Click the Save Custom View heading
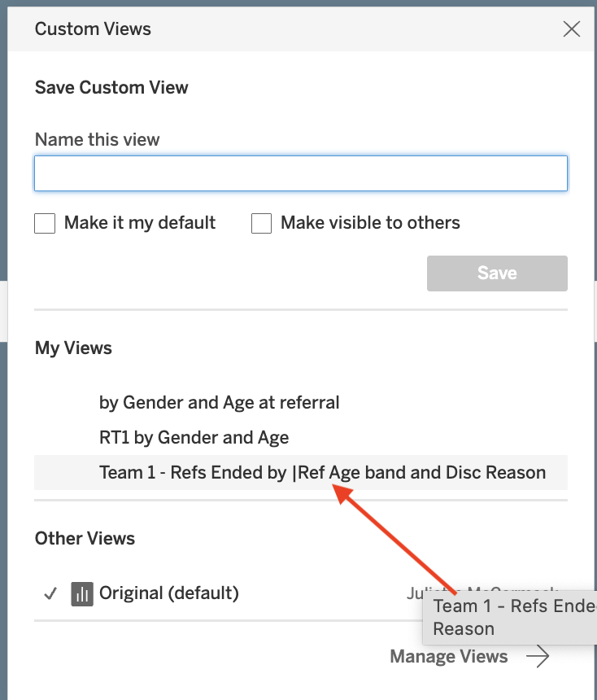 tap(111, 88)
